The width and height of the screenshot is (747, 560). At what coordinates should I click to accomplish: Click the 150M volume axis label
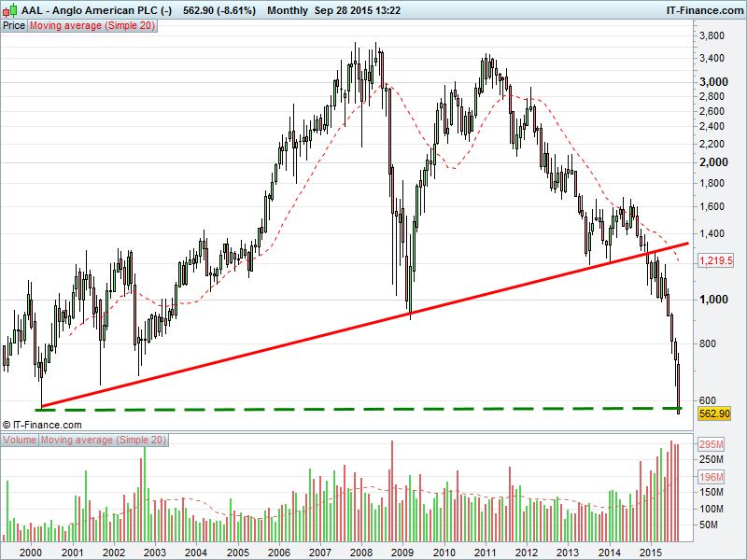point(712,492)
